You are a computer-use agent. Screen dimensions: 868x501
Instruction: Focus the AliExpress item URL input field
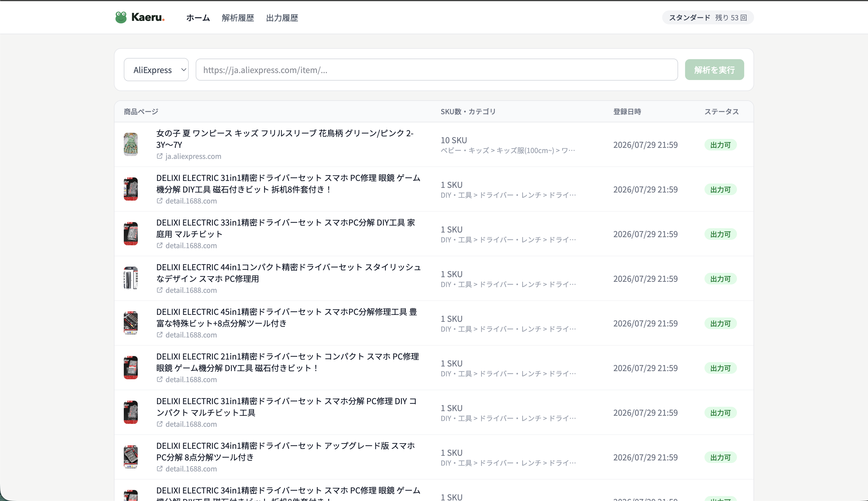pyautogui.click(x=437, y=70)
